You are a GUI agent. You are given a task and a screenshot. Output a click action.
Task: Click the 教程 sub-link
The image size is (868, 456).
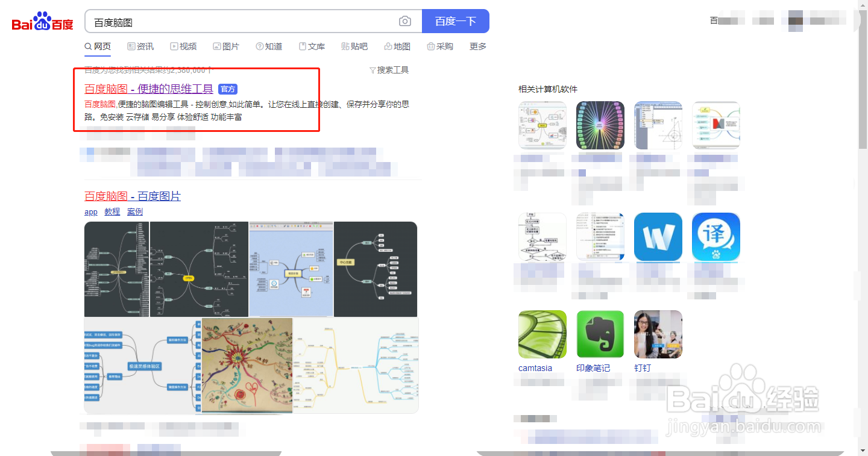coord(112,211)
